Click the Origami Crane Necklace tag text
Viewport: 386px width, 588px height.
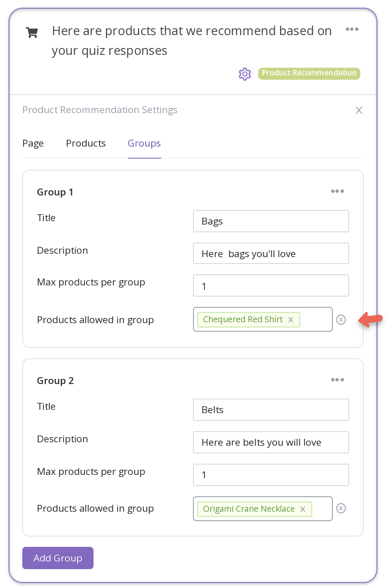point(249,509)
